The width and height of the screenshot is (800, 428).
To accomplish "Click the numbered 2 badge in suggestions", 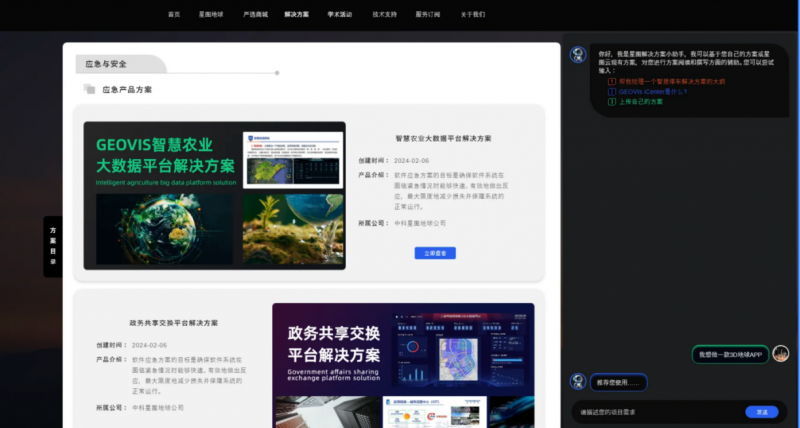I will (612, 92).
